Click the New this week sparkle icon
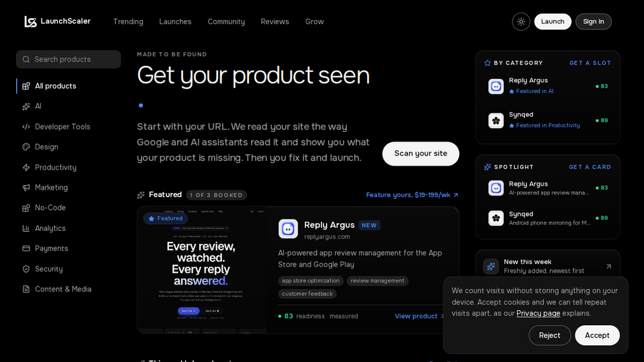Viewport: 644px width, 362px height. (x=491, y=266)
